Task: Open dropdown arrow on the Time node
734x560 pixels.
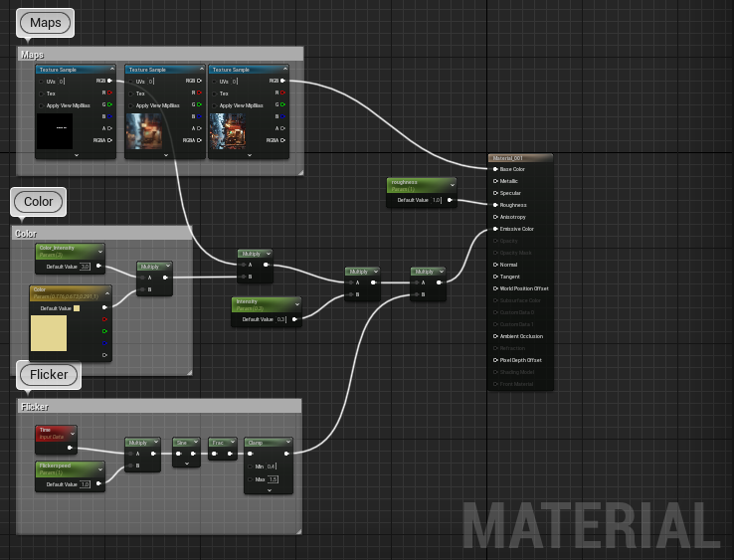Action: (73, 434)
